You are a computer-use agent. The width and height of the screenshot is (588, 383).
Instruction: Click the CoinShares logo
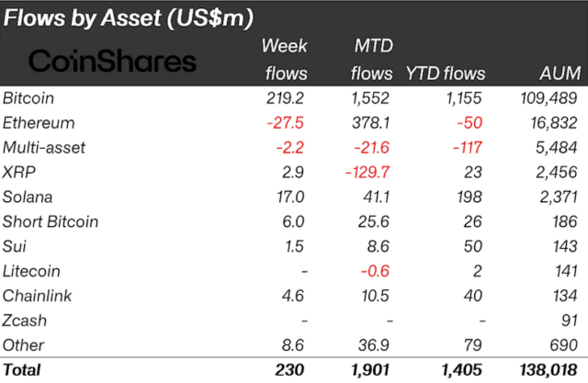click(x=114, y=61)
